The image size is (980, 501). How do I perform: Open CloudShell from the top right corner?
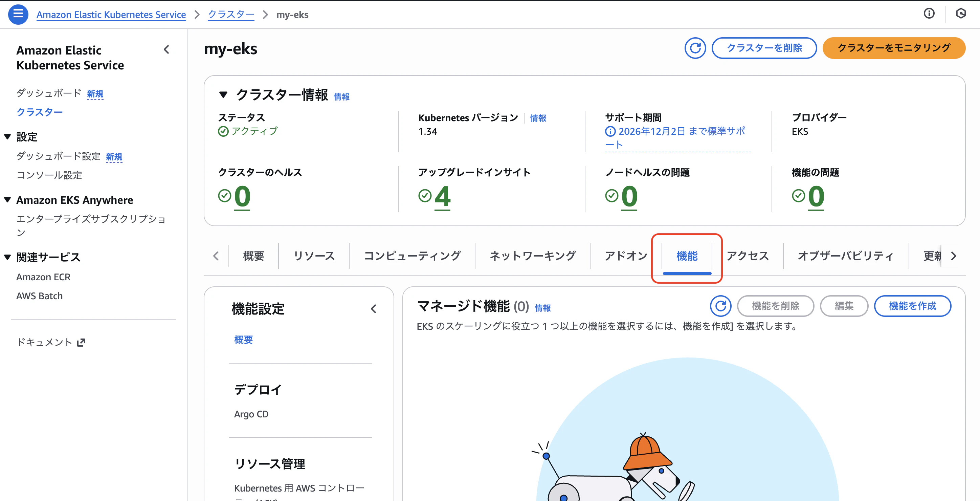point(962,13)
